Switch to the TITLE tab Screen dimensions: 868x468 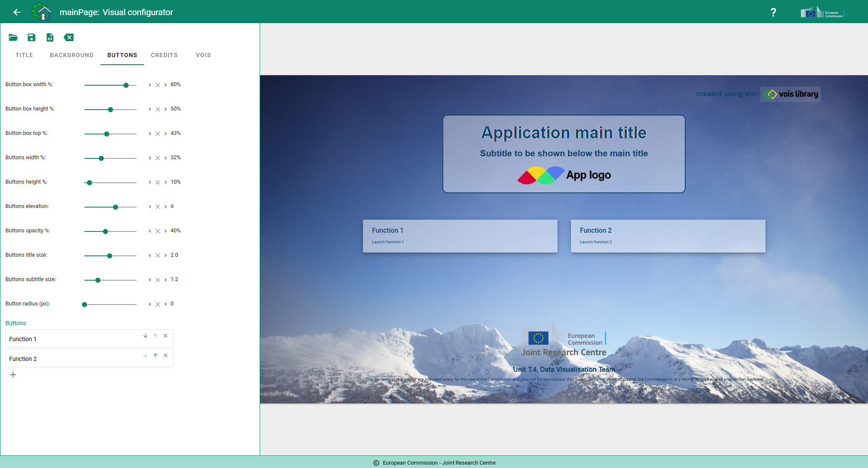click(x=24, y=55)
